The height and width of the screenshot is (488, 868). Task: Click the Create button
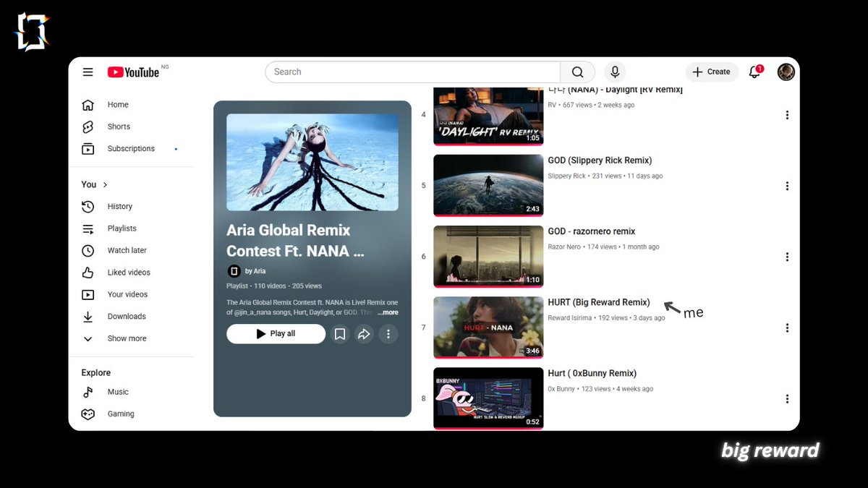[x=712, y=72]
